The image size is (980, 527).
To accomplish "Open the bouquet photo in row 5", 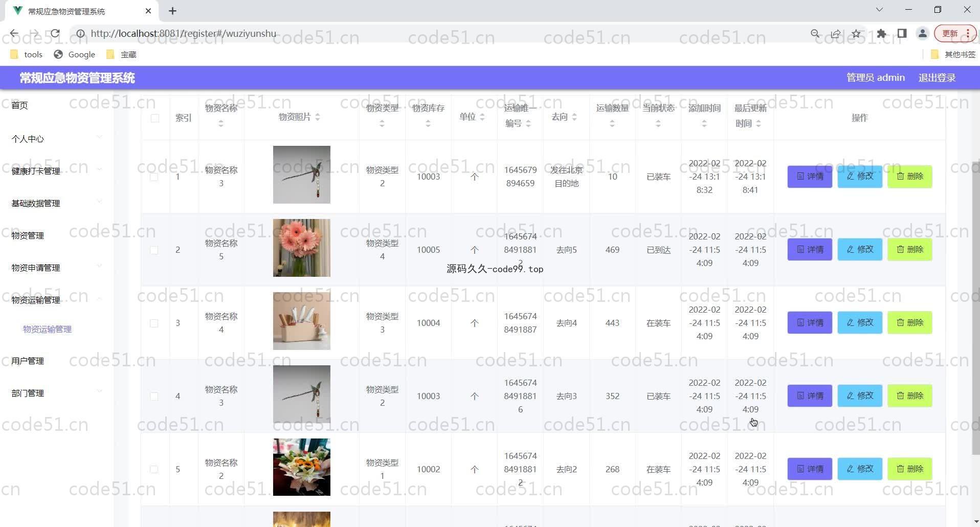I will click(302, 467).
